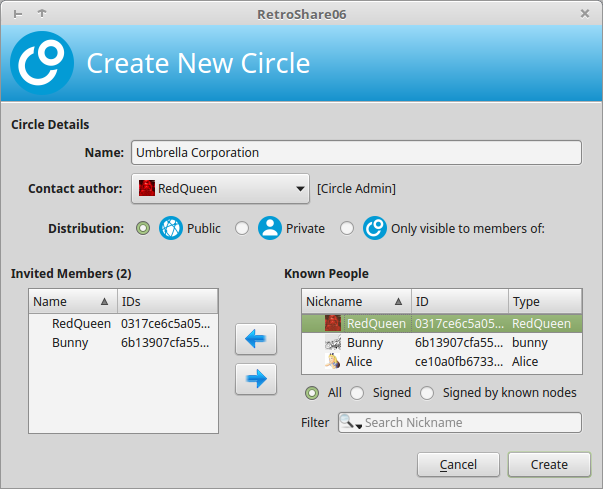Click the Type column header
Viewport: 603px width, 489px height.
(545, 301)
